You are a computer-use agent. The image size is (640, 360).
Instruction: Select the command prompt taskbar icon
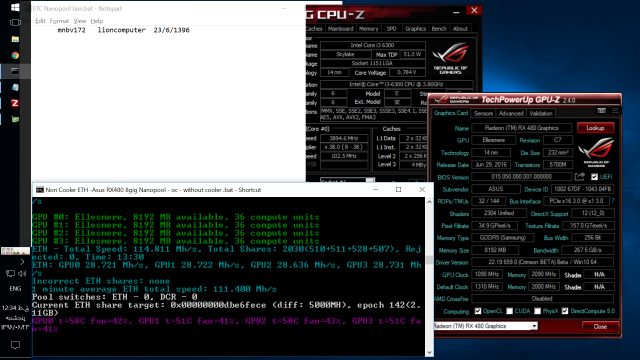point(15,71)
